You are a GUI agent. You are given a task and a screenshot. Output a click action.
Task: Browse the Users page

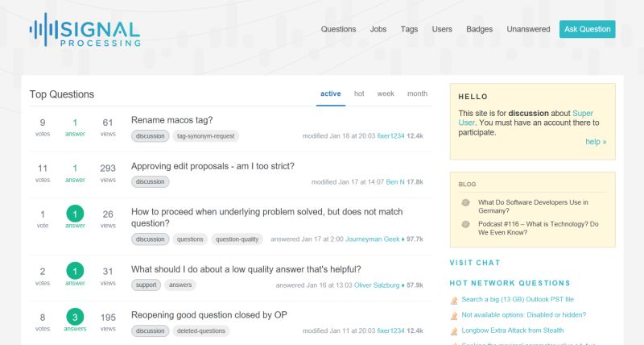(x=442, y=29)
